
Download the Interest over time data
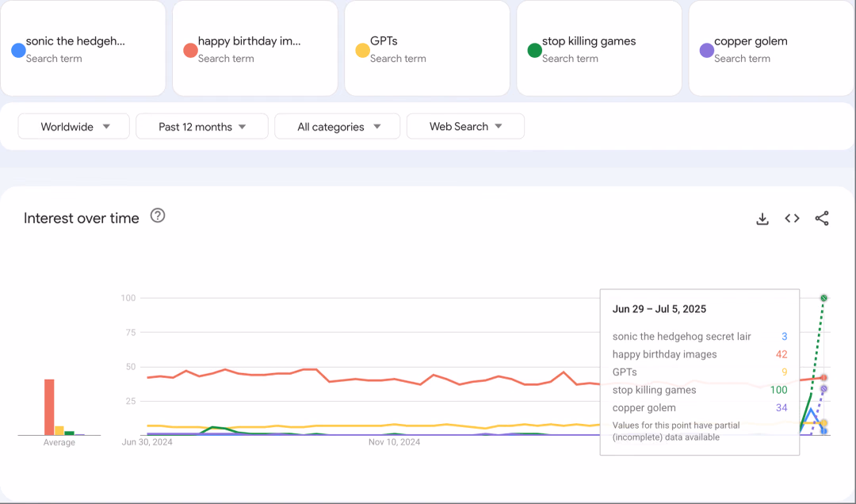(762, 219)
